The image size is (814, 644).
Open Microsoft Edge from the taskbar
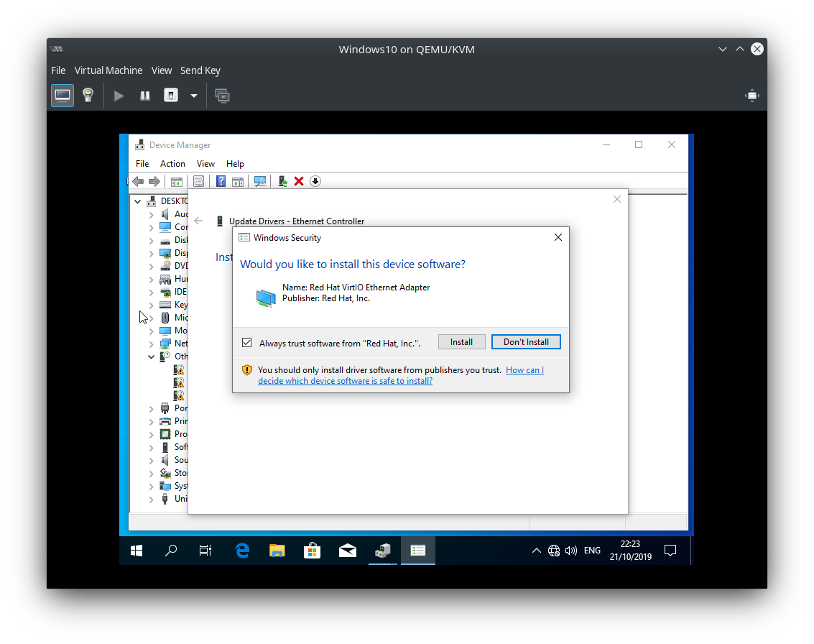point(242,551)
